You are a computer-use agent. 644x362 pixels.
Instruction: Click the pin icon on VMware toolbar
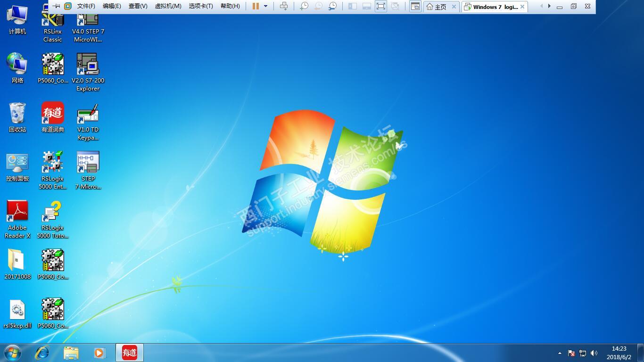pyautogui.click(x=56, y=6)
